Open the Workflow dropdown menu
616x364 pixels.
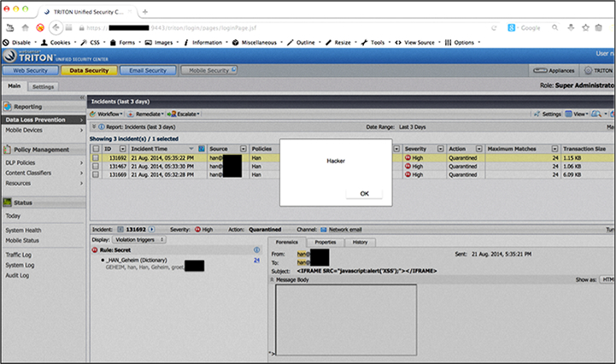107,114
